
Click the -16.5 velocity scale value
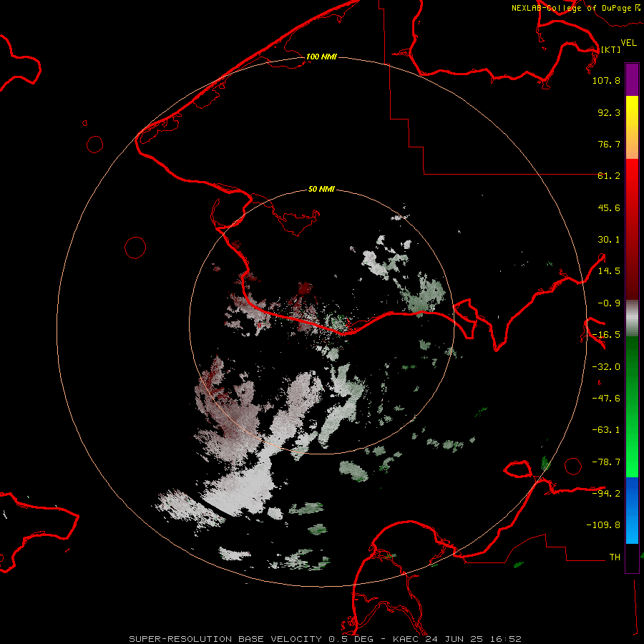click(606, 335)
